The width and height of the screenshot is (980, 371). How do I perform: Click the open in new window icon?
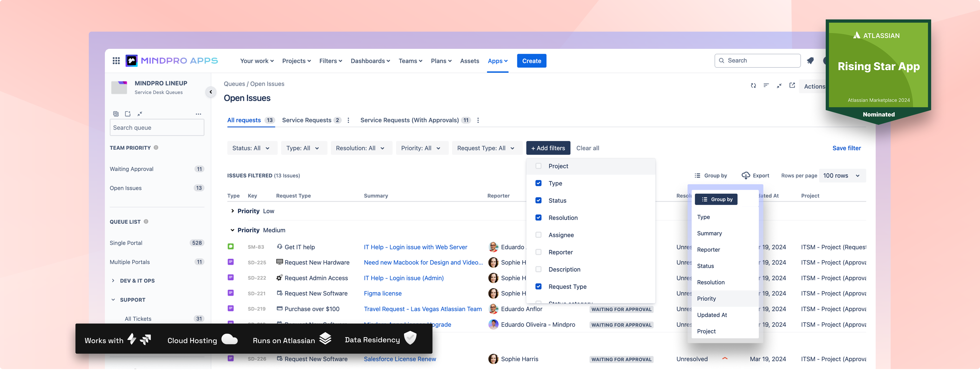(792, 86)
